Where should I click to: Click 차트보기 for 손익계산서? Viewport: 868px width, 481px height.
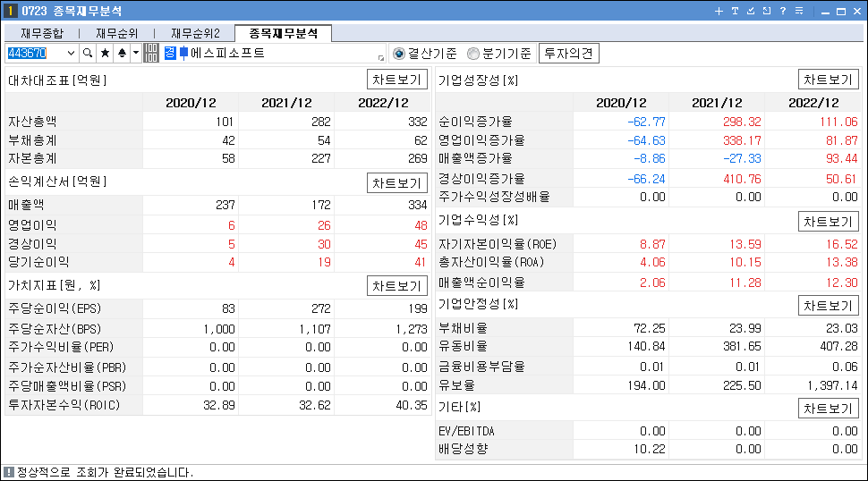(x=397, y=183)
